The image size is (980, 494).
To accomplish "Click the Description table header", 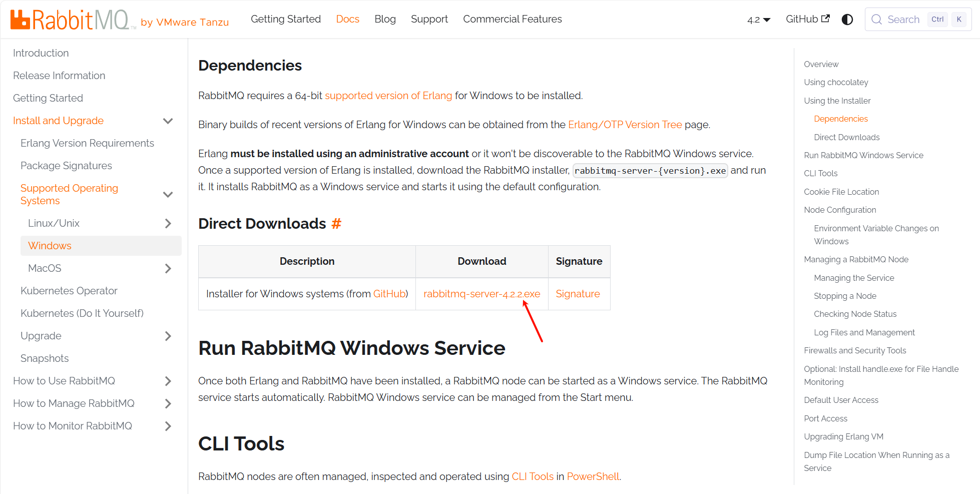I will [307, 261].
